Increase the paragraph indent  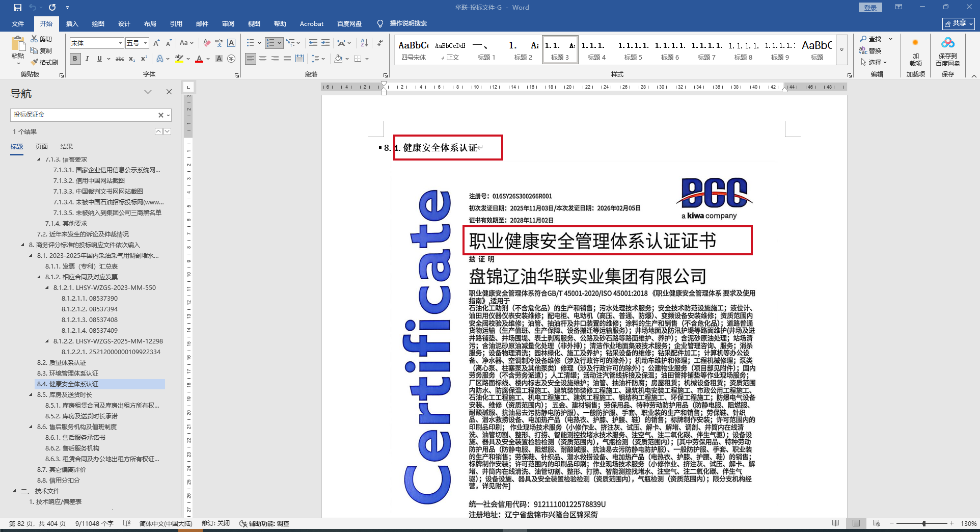pos(325,43)
